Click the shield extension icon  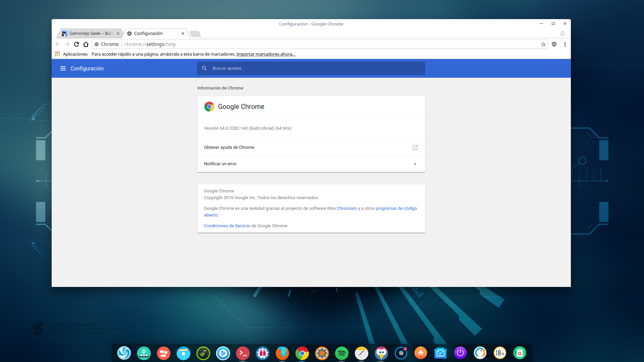[x=554, y=44]
